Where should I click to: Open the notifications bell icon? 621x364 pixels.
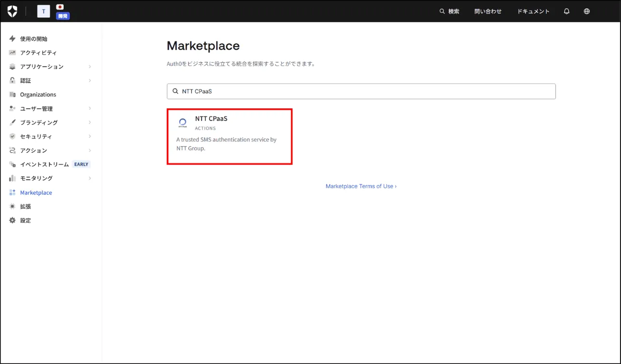coord(567,12)
